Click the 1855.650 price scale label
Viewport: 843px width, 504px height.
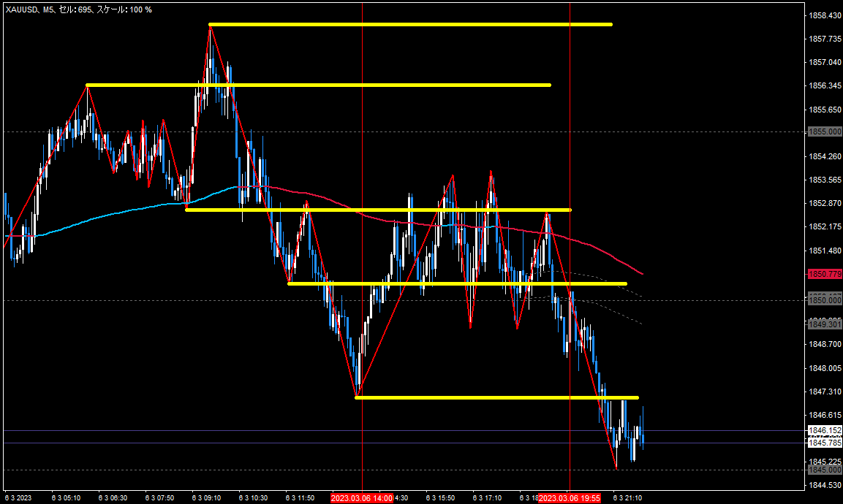tap(825, 109)
